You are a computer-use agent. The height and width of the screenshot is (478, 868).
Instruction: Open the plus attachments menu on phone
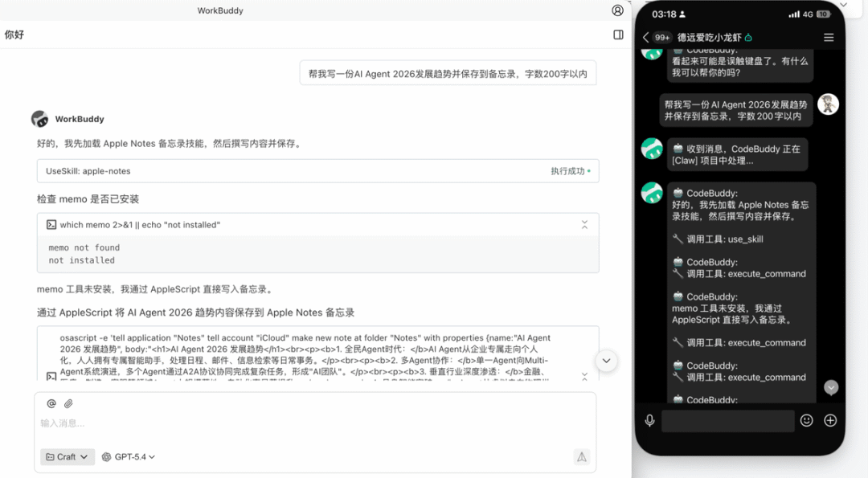(830, 420)
